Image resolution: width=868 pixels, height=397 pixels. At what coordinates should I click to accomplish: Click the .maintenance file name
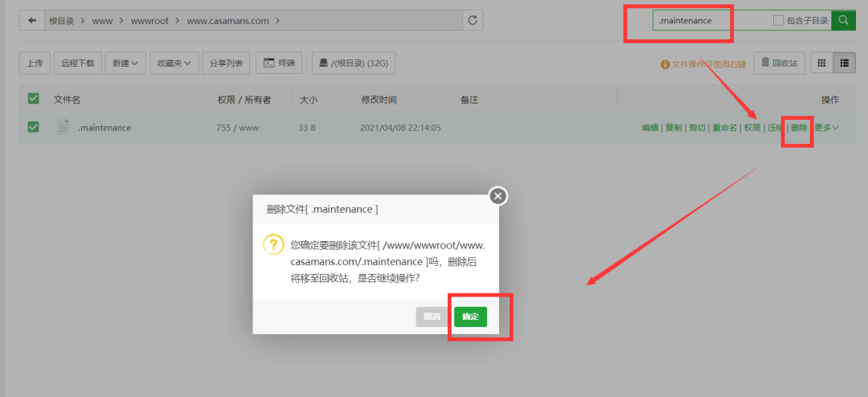[104, 127]
